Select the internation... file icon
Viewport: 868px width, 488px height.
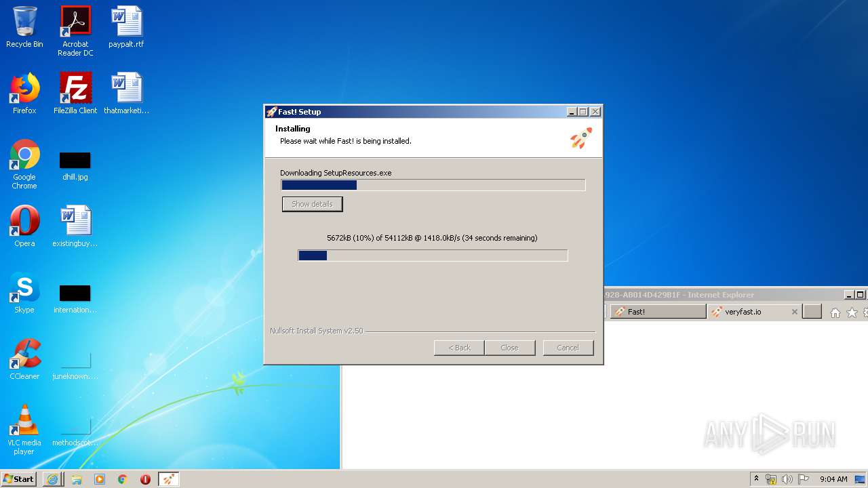pos(75,299)
